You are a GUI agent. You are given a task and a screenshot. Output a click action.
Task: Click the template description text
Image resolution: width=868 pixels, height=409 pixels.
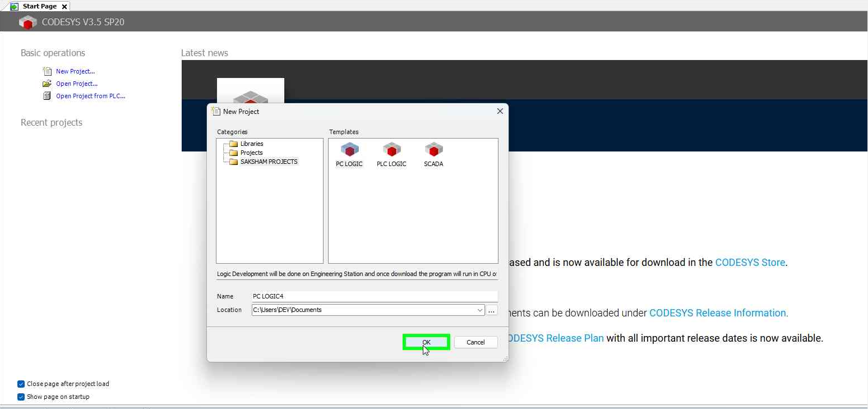coord(357,274)
